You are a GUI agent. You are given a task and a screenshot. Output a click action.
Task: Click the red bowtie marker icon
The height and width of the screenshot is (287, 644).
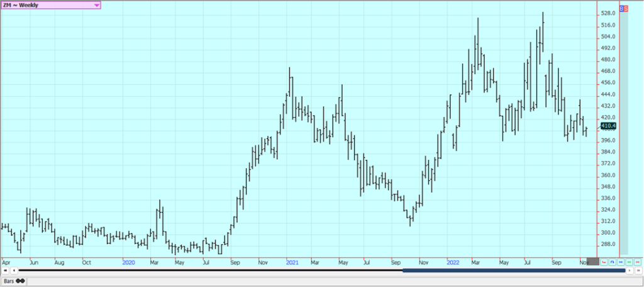pyautogui.click(x=638, y=262)
